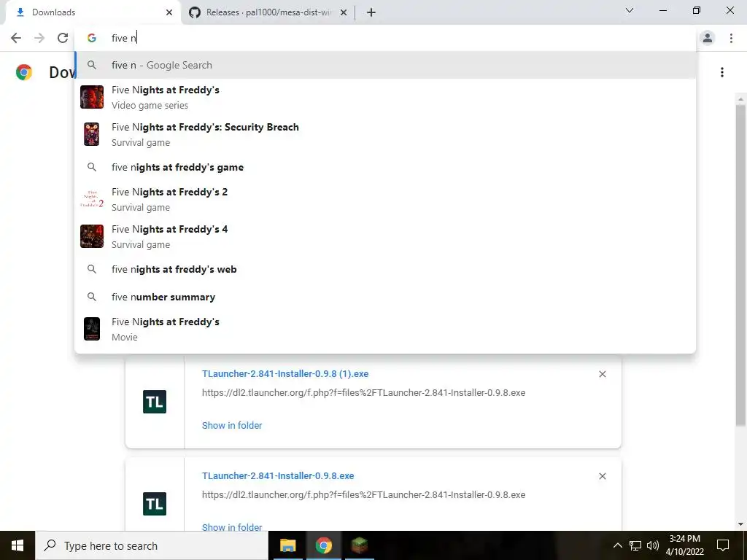Choose Five Nights at Freddy's 4 suggestion
747x560 pixels.
(x=385, y=236)
